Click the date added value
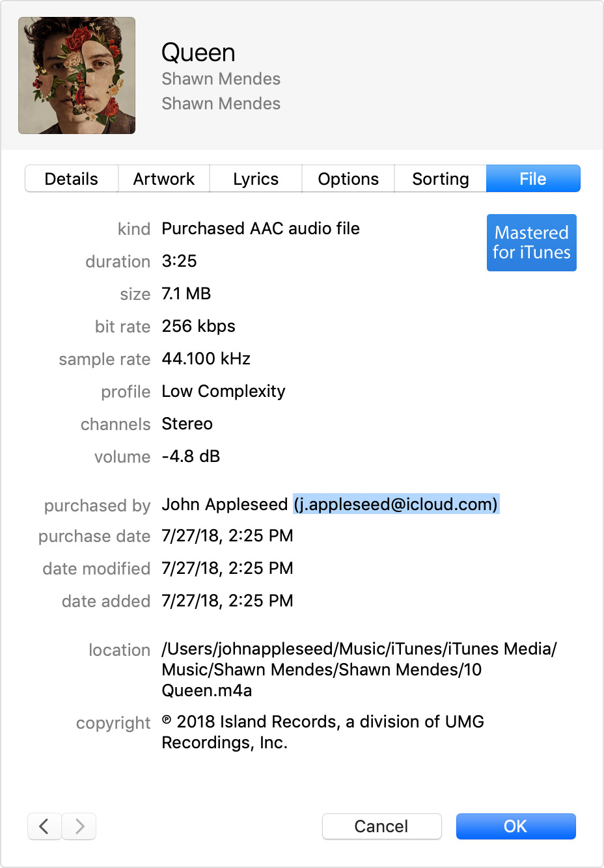This screenshot has height=868, width=604. (227, 601)
